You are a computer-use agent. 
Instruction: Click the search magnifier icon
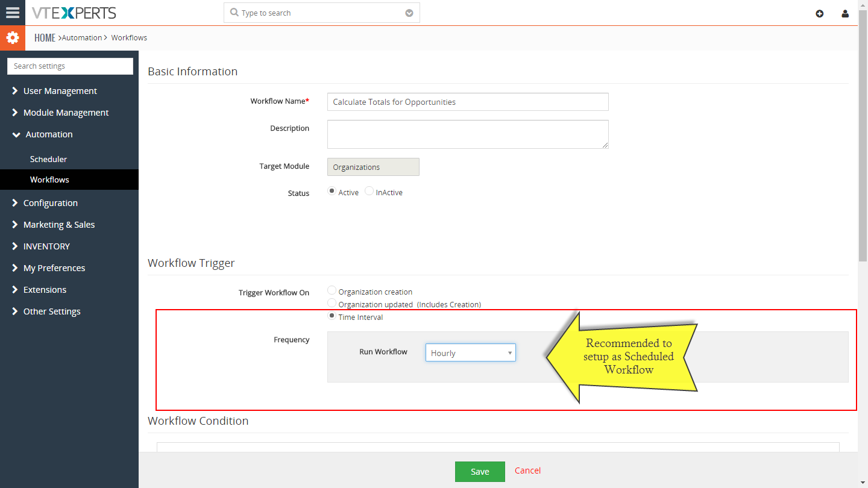tap(234, 13)
